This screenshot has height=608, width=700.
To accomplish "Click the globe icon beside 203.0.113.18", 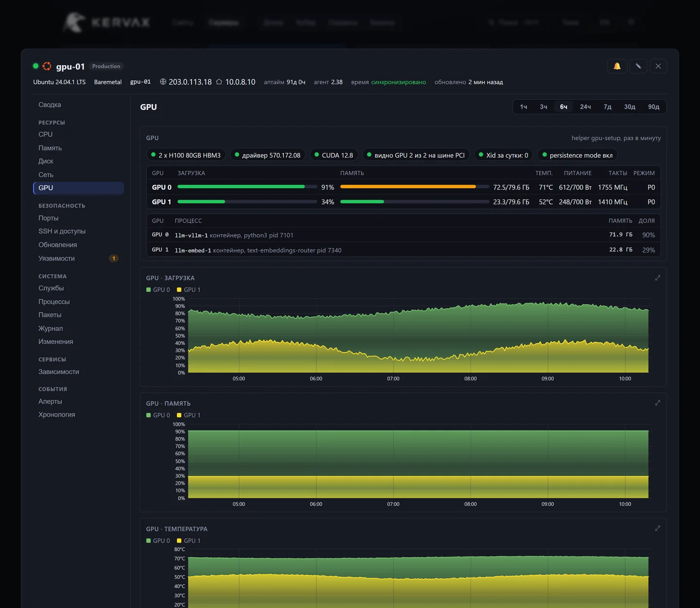I will click(x=163, y=82).
